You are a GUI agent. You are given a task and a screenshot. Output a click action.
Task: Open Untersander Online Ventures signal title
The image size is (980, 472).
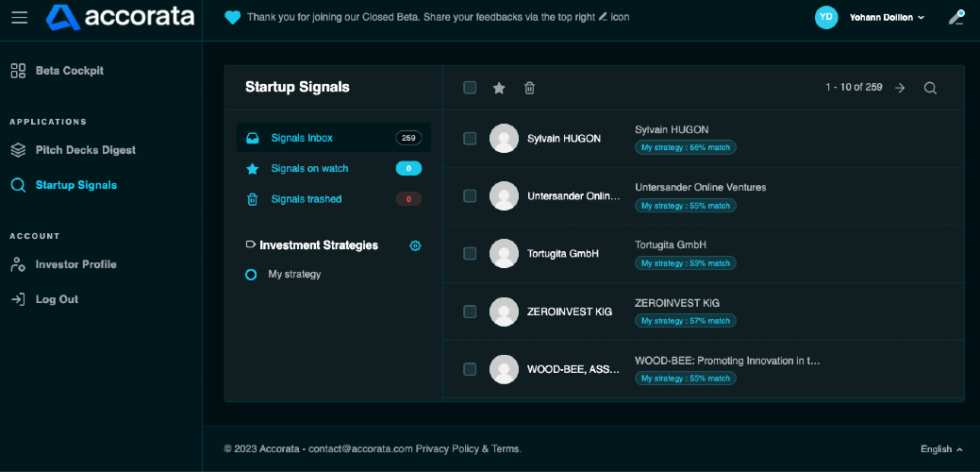click(701, 188)
